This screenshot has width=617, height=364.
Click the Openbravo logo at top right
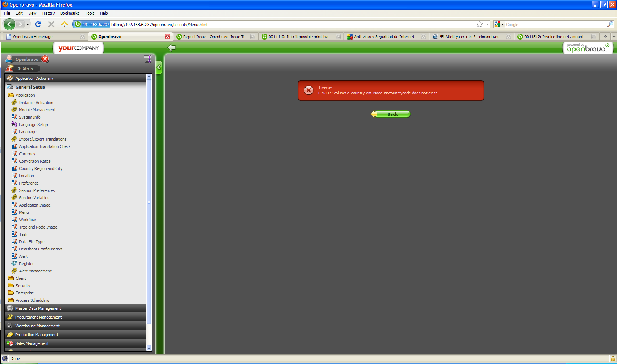(588, 48)
